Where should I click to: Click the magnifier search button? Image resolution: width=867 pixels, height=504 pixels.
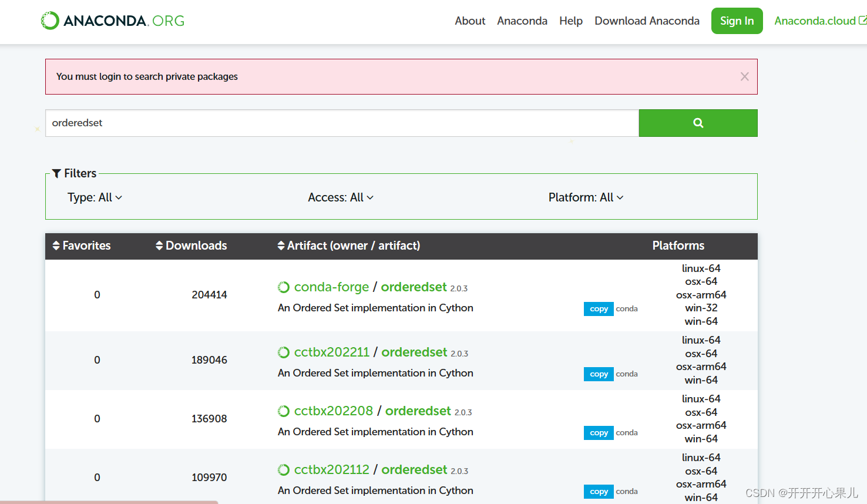click(698, 123)
